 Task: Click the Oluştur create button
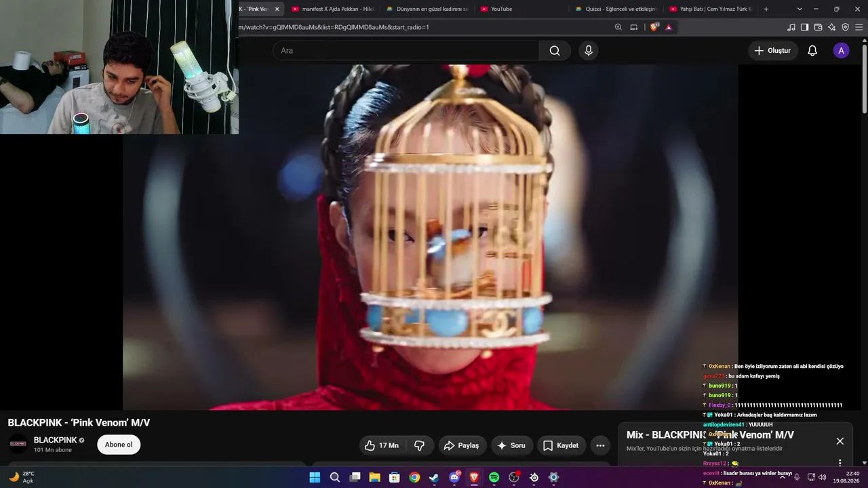click(772, 51)
